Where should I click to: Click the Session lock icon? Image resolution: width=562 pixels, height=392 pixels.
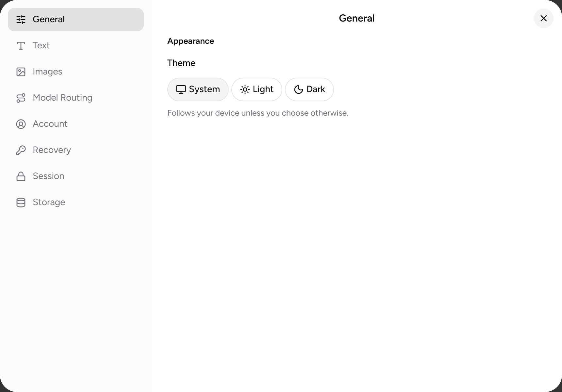(x=21, y=176)
